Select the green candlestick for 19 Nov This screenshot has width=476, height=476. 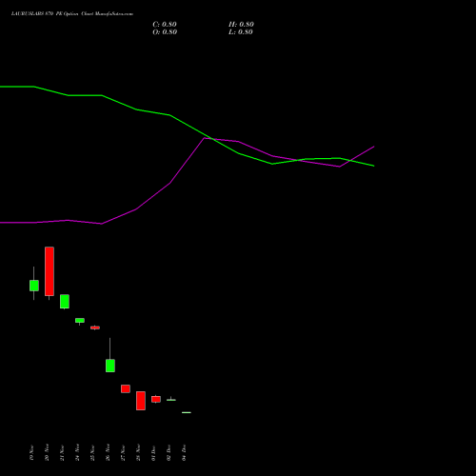tap(34, 286)
